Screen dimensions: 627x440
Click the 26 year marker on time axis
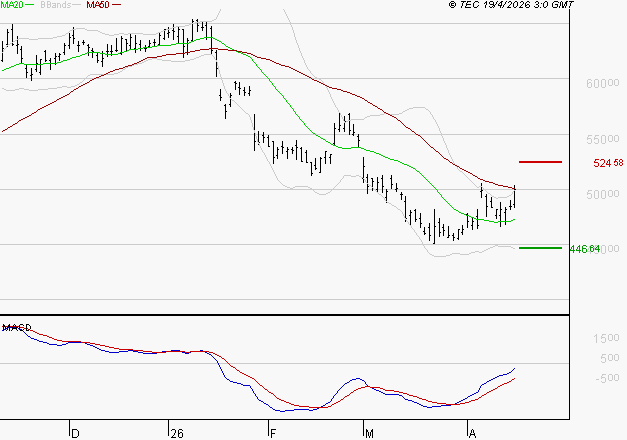(x=176, y=434)
